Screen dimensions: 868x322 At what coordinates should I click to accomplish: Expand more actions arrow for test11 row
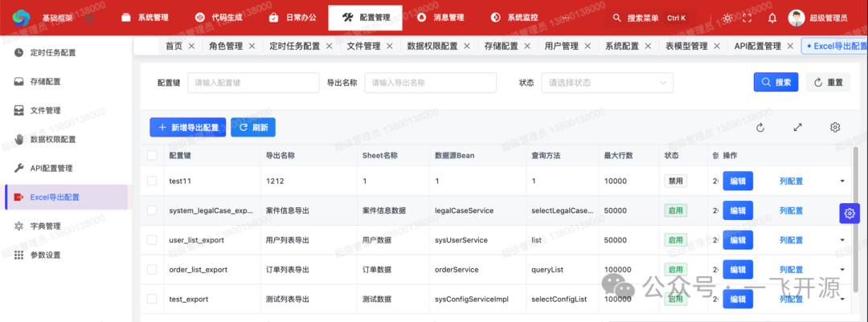tap(842, 181)
